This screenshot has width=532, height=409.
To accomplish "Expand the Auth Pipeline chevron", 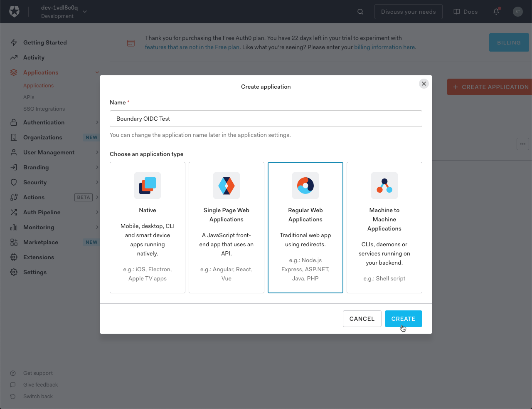I will pos(97,212).
